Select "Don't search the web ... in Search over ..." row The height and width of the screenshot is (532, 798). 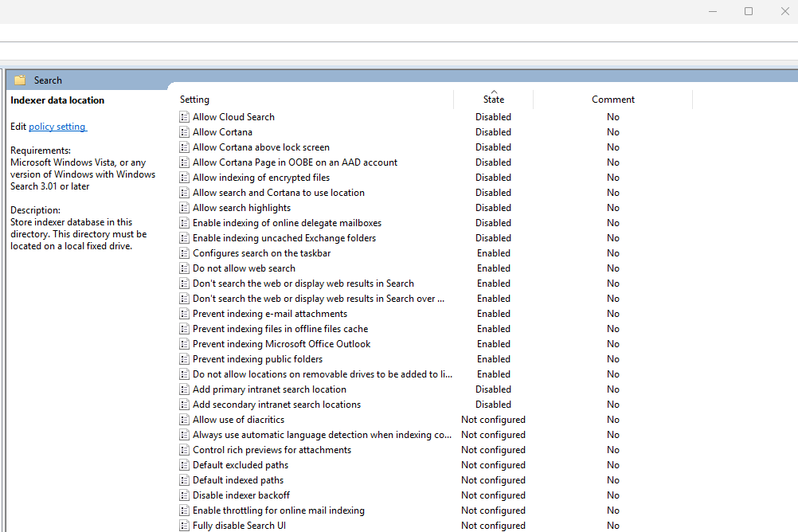(319, 299)
